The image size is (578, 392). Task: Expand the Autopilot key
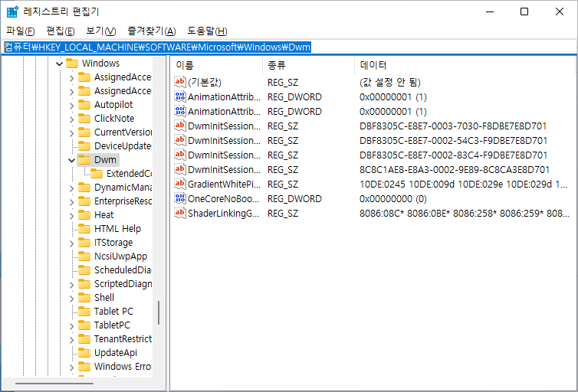71,106
